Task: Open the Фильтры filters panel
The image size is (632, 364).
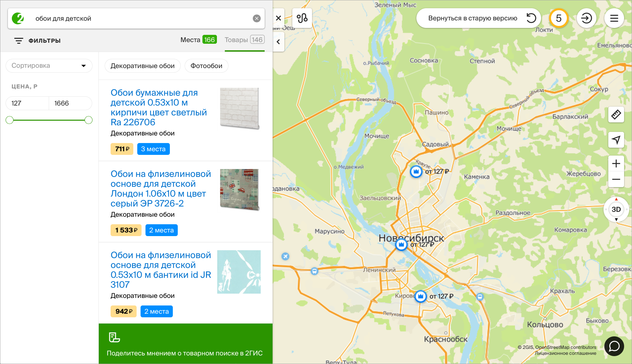Action: [x=38, y=40]
